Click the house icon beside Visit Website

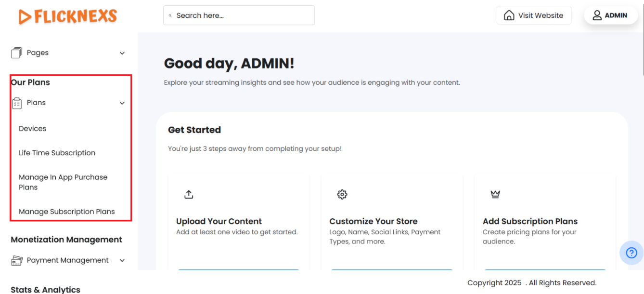click(x=509, y=15)
